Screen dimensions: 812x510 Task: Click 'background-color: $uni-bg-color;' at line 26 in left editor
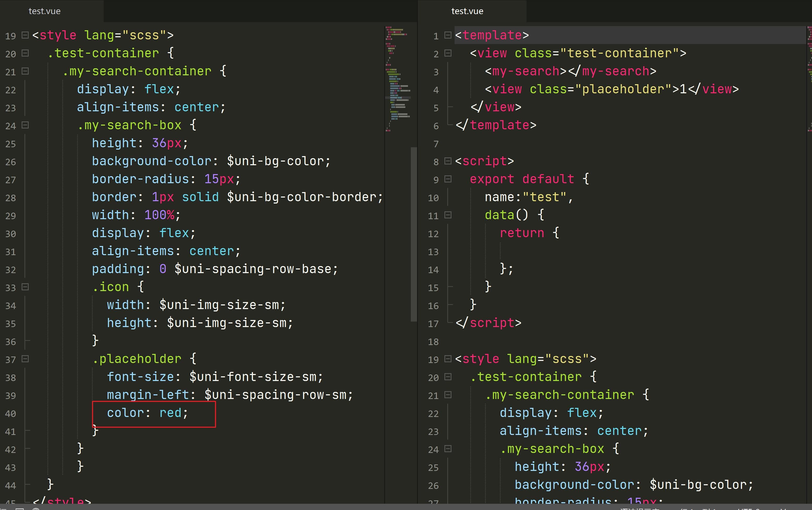pos(211,161)
